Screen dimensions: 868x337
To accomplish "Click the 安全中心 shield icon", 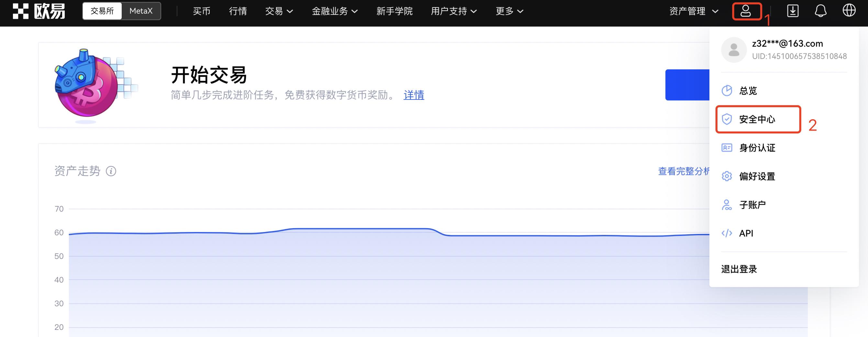I will click(727, 119).
